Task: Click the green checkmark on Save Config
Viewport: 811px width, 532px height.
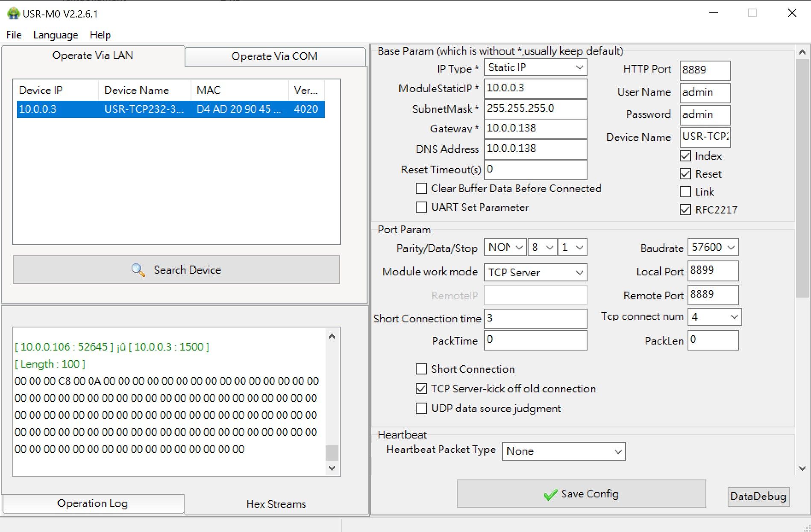Action: click(x=550, y=494)
